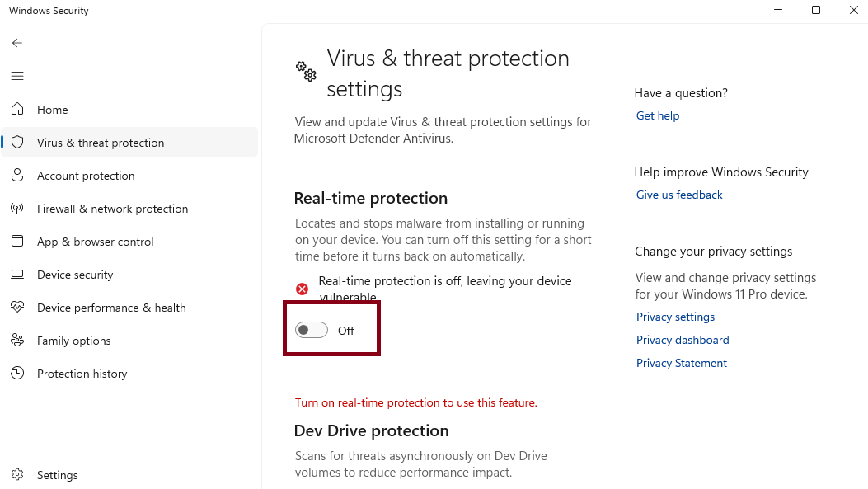Click the Device performance & health heart icon
Screen dimensions: 868x489
[17, 308]
